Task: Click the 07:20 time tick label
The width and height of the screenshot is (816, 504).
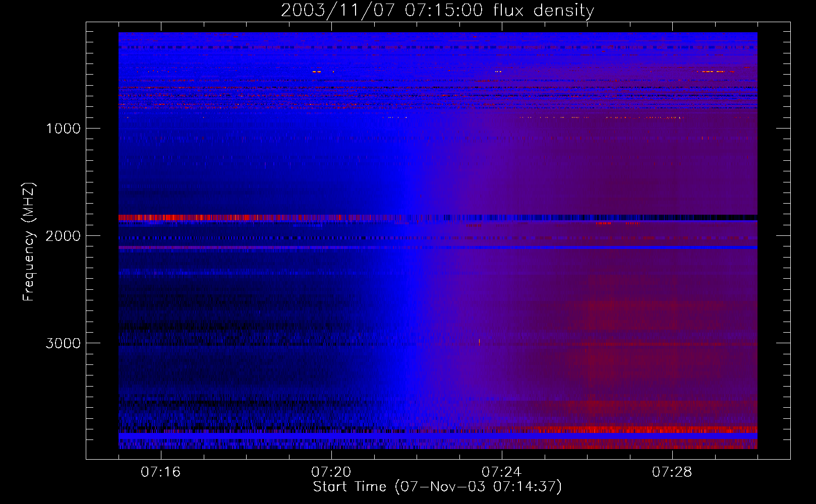Action: (331, 472)
